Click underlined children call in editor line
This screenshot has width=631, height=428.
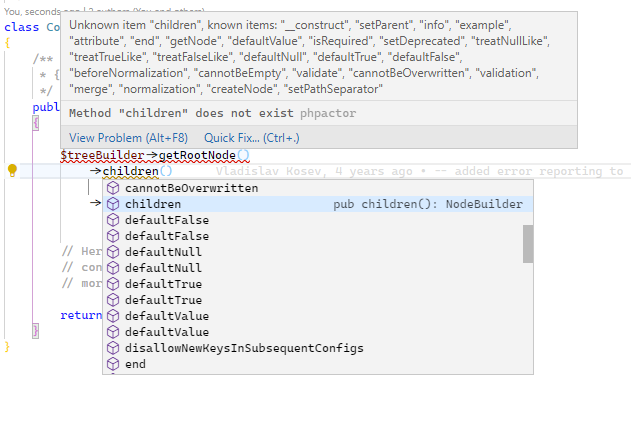point(131,171)
